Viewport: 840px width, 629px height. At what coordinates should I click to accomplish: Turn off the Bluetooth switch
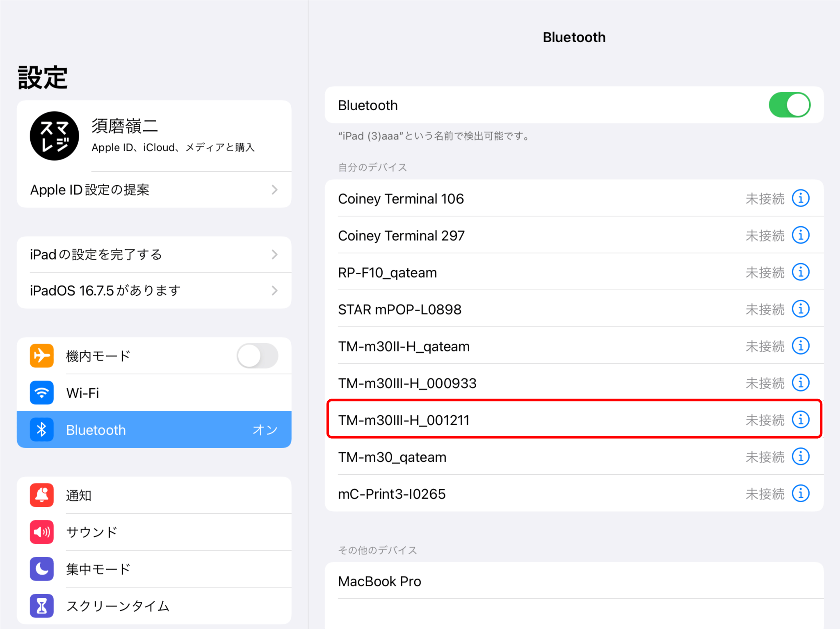pyautogui.click(x=789, y=105)
